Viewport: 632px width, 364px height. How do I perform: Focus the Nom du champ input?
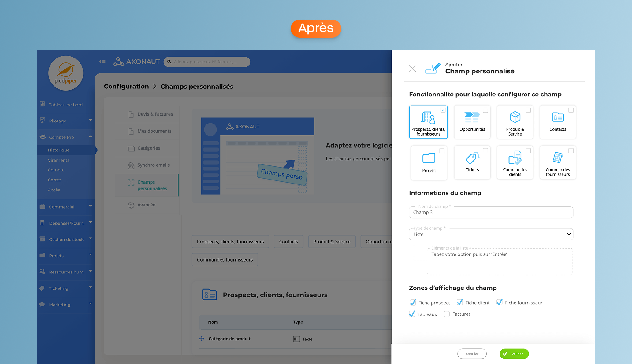491,212
